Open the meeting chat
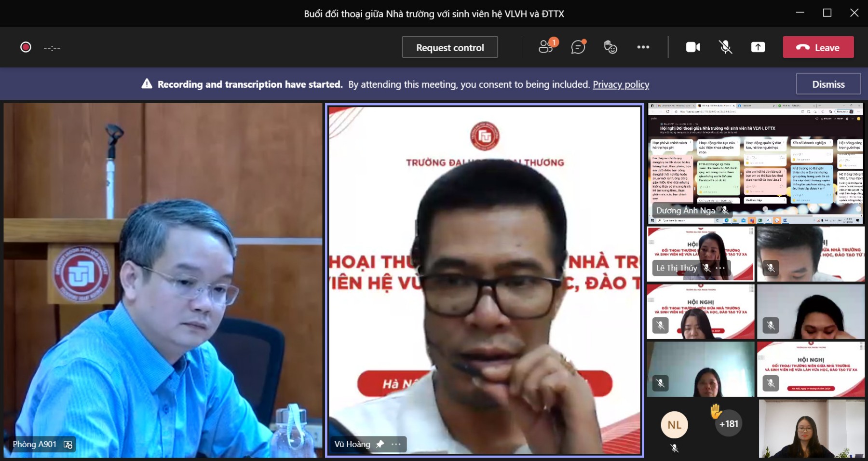Image resolution: width=868 pixels, height=461 pixels. tap(578, 47)
